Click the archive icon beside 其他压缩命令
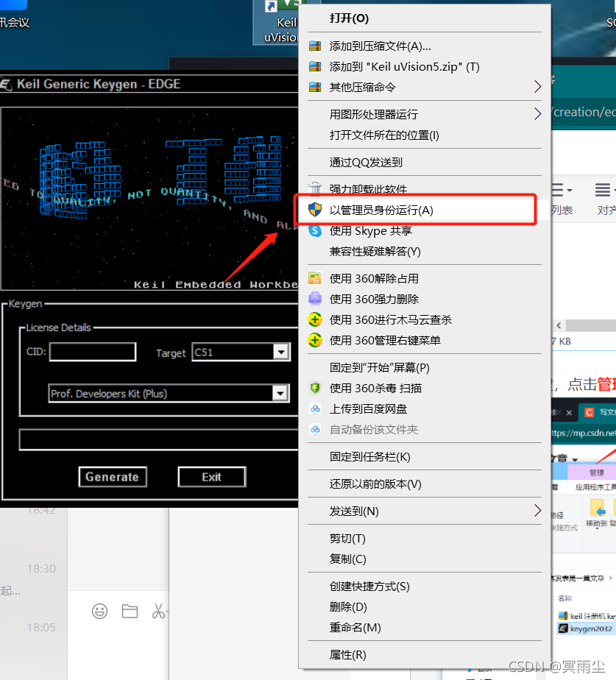This screenshot has width=616, height=680. tap(315, 87)
